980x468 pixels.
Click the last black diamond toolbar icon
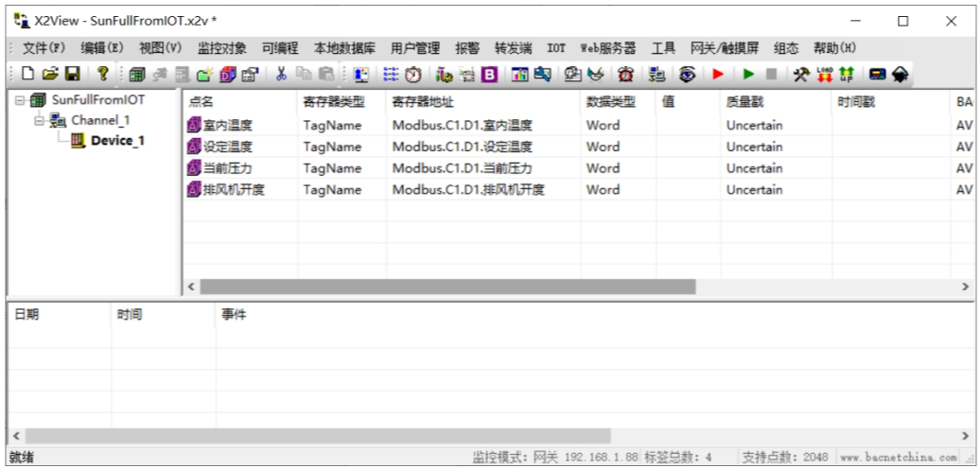click(x=900, y=75)
